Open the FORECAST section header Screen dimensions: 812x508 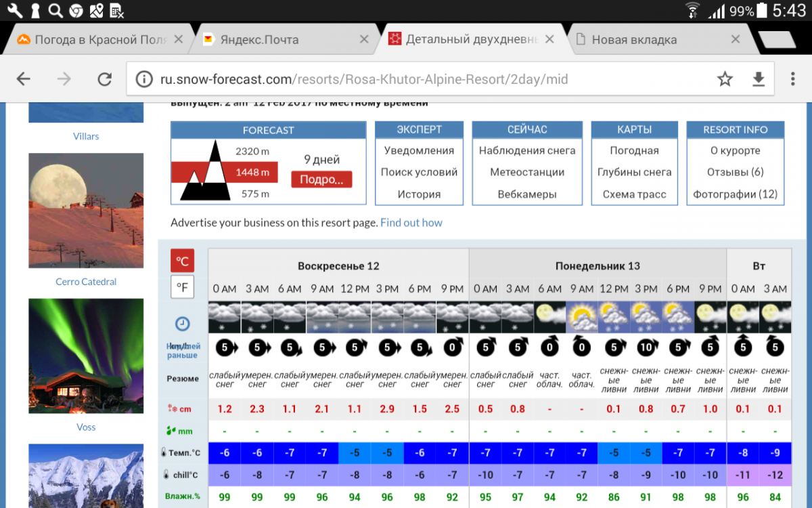269,130
